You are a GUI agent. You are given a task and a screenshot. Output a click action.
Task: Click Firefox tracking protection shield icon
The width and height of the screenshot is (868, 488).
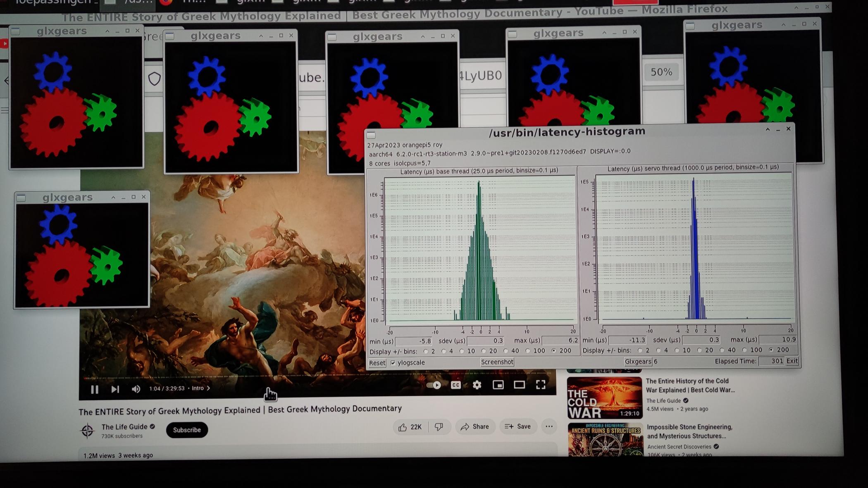[x=154, y=79]
